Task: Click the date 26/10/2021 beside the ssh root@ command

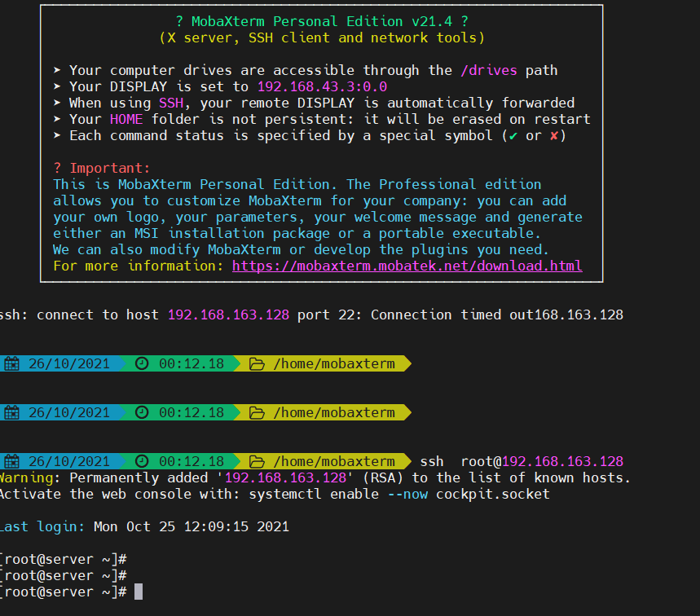Action: pyautogui.click(x=69, y=461)
